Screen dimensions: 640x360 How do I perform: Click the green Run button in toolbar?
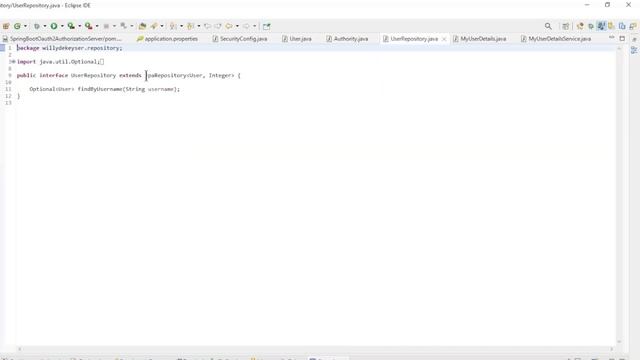[54, 26]
